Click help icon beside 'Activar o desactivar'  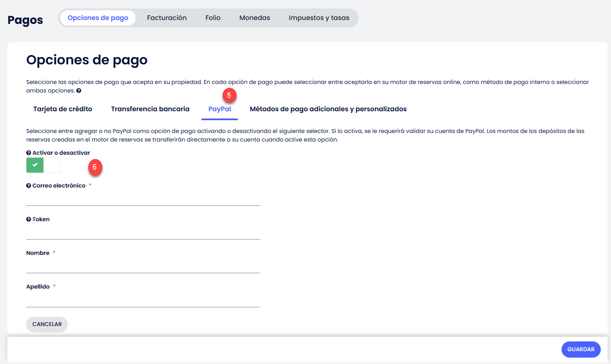[x=29, y=153]
